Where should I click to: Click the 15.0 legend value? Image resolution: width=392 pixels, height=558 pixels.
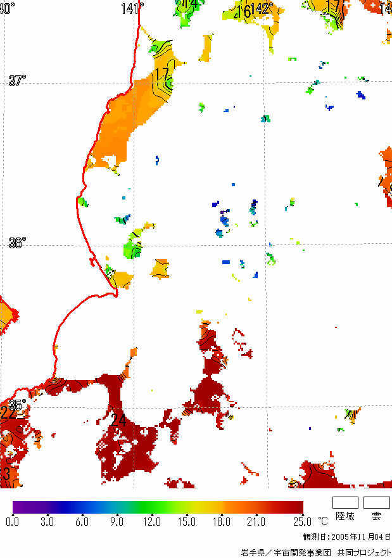[187, 522]
